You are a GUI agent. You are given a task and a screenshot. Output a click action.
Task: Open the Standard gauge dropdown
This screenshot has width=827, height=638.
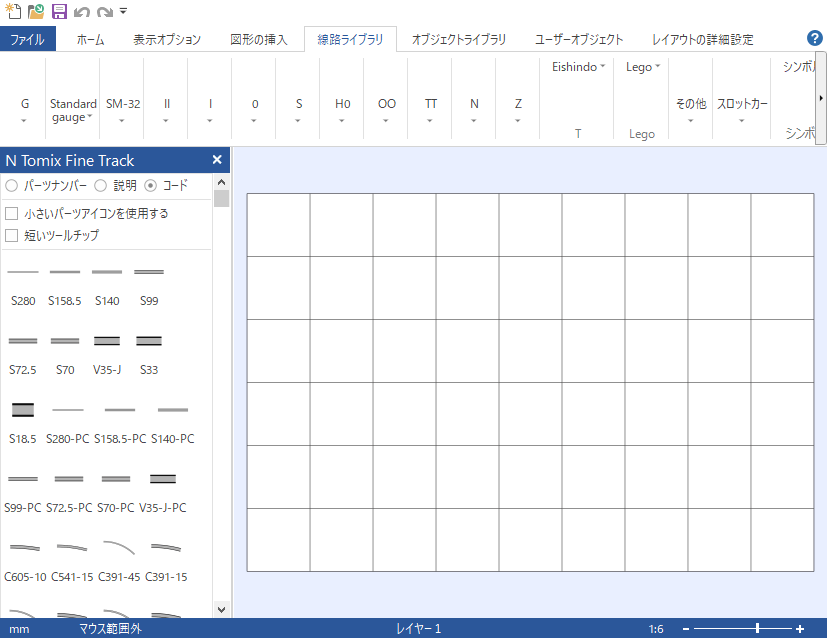pos(73,110)
